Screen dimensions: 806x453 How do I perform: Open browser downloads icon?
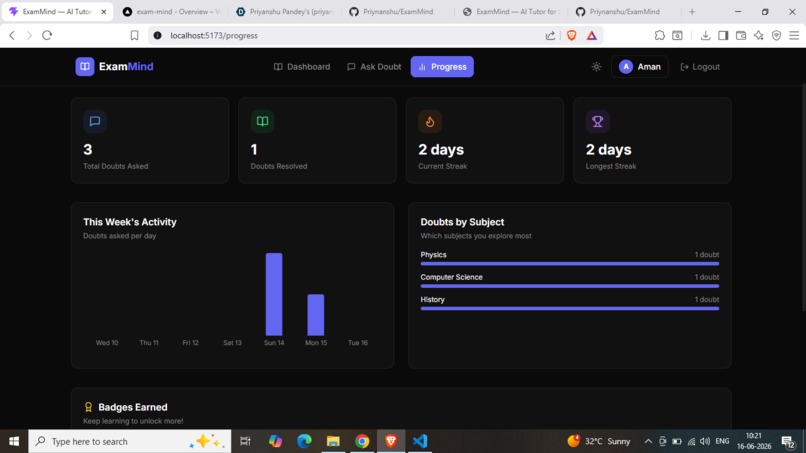705,35
